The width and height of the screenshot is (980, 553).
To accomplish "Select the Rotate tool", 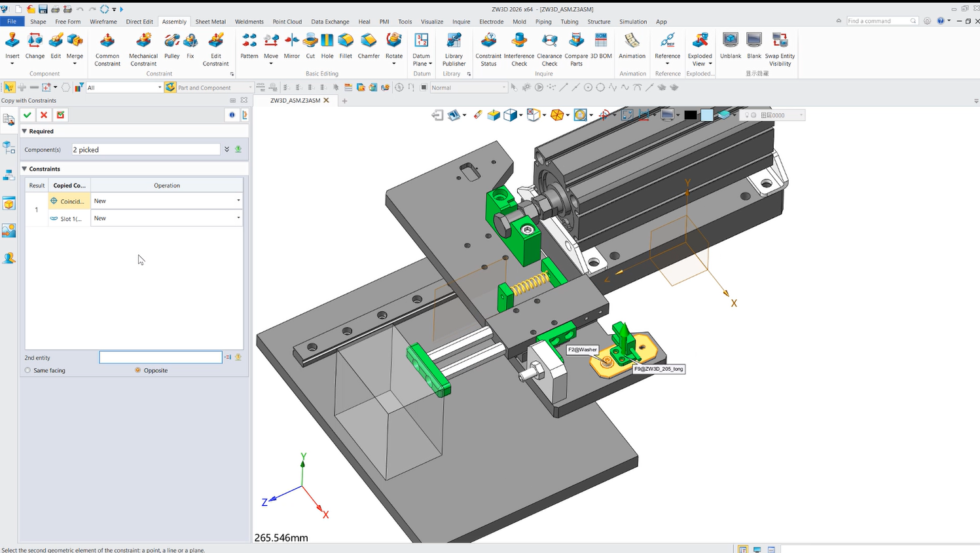I will [394, 42].
